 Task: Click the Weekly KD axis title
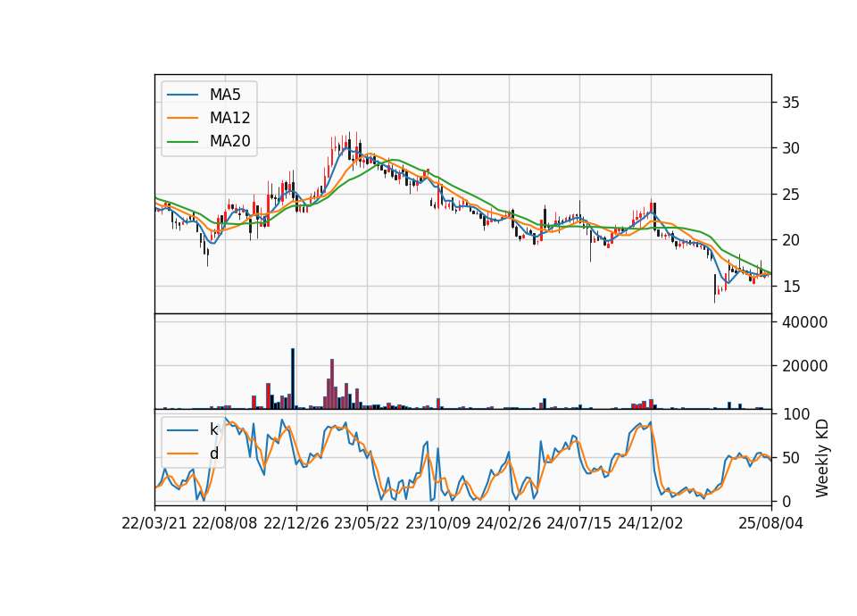[821, 458]
